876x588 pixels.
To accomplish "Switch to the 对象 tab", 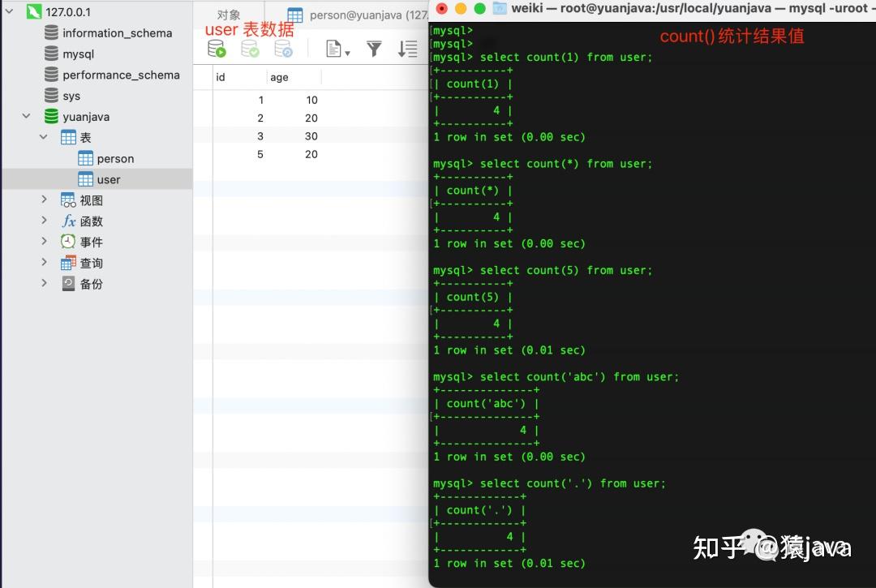I will pos(230,14).
